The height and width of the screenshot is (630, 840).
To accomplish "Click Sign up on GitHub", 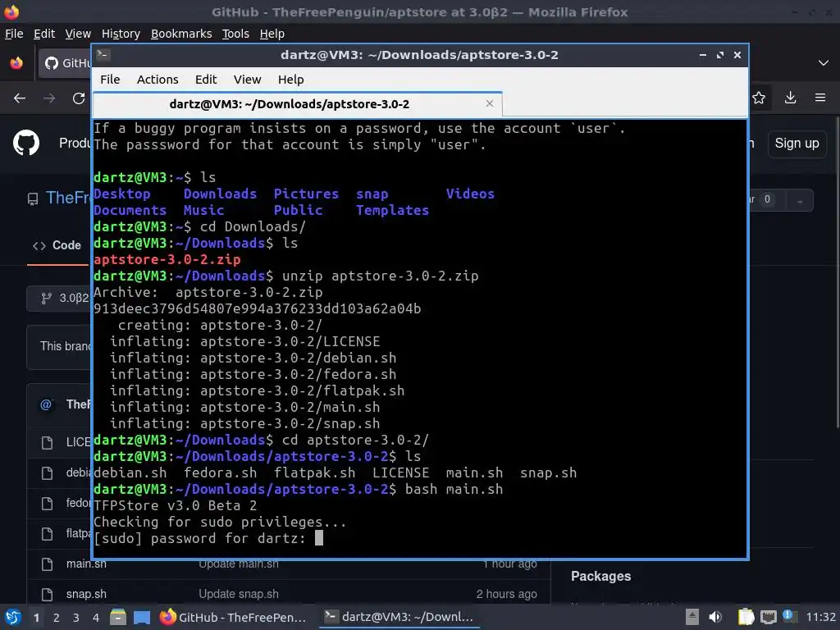I will tap(797, 144).
